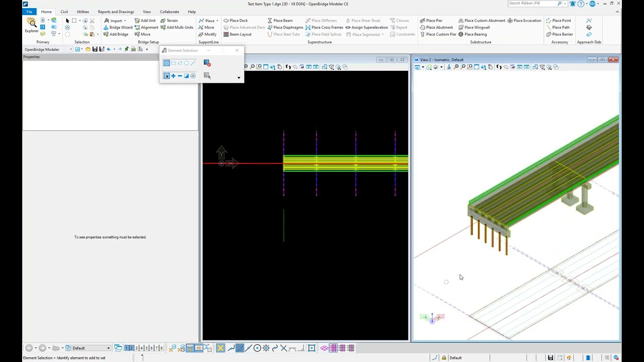Switch to the Civil ribbon tab
644x362 pixels.
64,12
